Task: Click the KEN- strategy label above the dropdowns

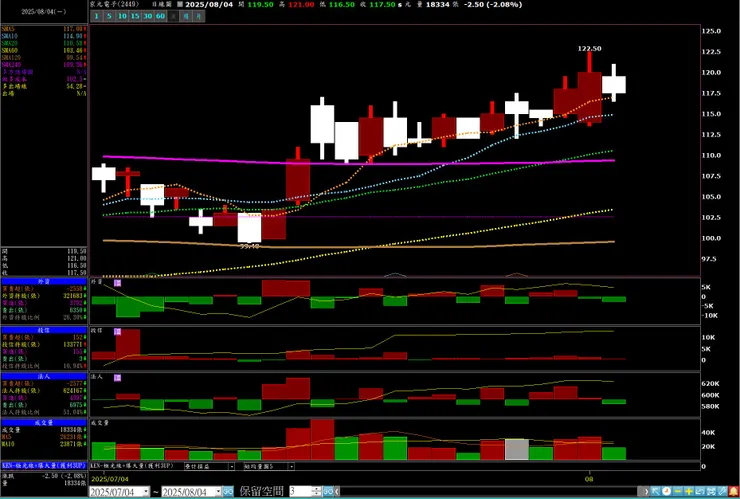Action: click(x=133, y=466)
